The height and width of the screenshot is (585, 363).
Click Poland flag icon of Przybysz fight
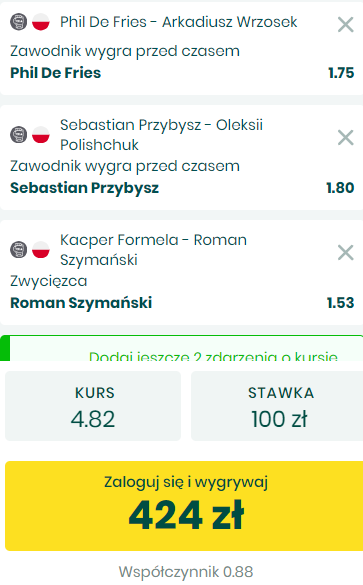click(41, 135)
